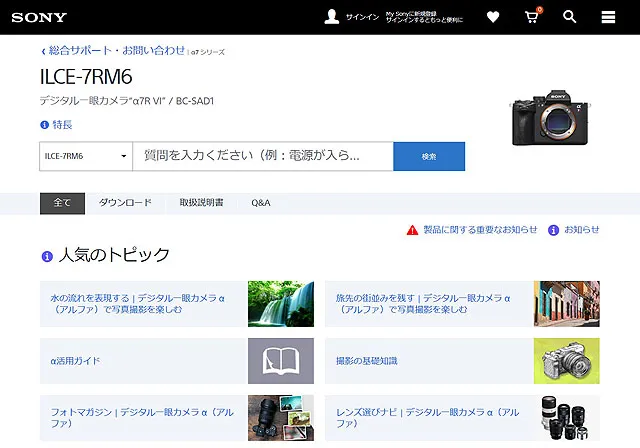Click the α7 シリーズ breadcrumb text

208,52
